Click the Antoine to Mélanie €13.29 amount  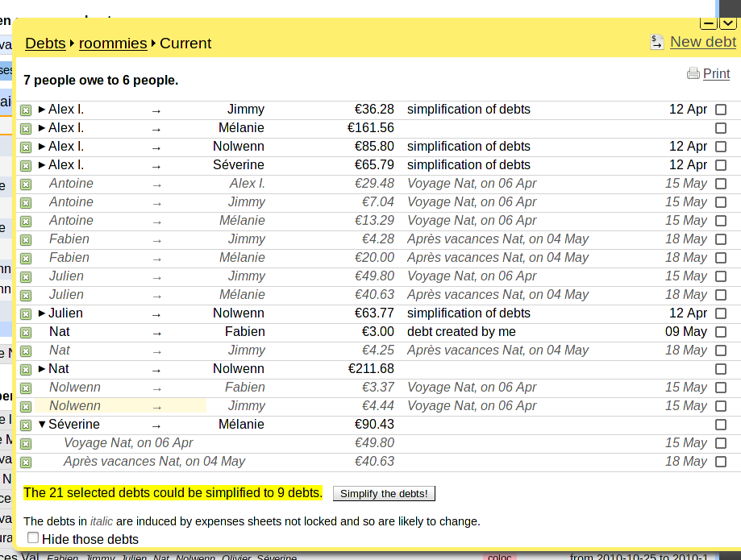click(x=374, y=221)
